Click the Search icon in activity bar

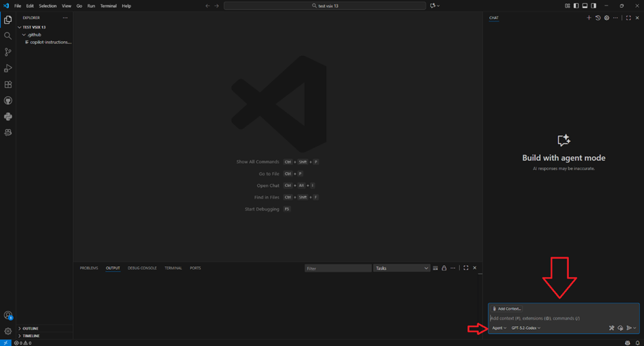[x=8, y=35]
